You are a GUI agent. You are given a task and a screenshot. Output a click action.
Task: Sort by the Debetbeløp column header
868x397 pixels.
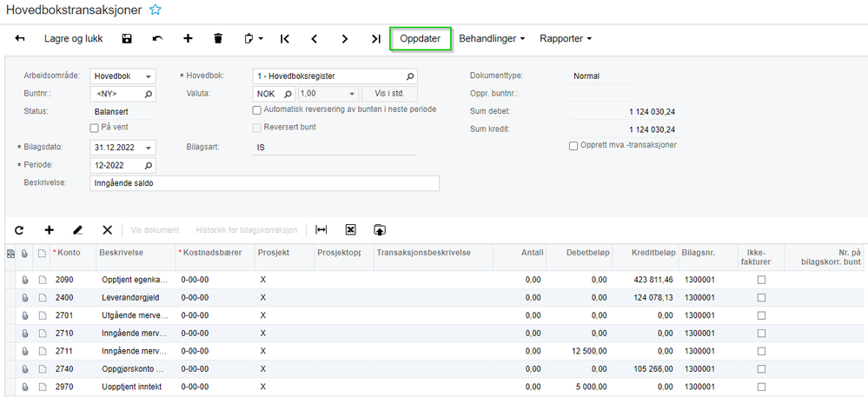(x=588, y=253)
